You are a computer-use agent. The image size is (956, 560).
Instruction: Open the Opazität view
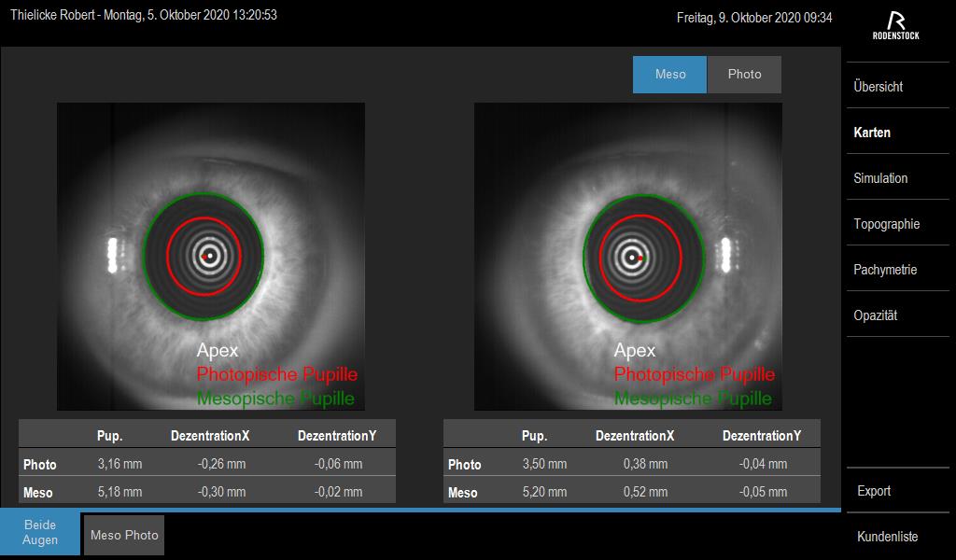pos(875,315)
